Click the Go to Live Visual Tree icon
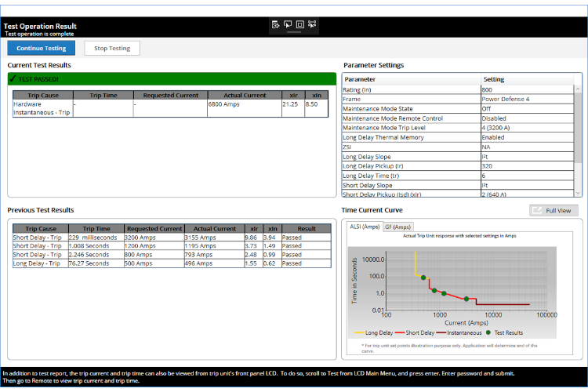 276,24
